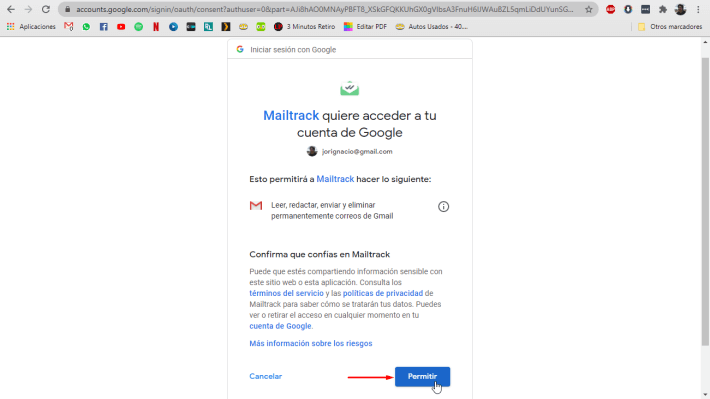Click the scrollbar up arrow
This screenshot has height=399, width=710.
(x=705, y=42)
